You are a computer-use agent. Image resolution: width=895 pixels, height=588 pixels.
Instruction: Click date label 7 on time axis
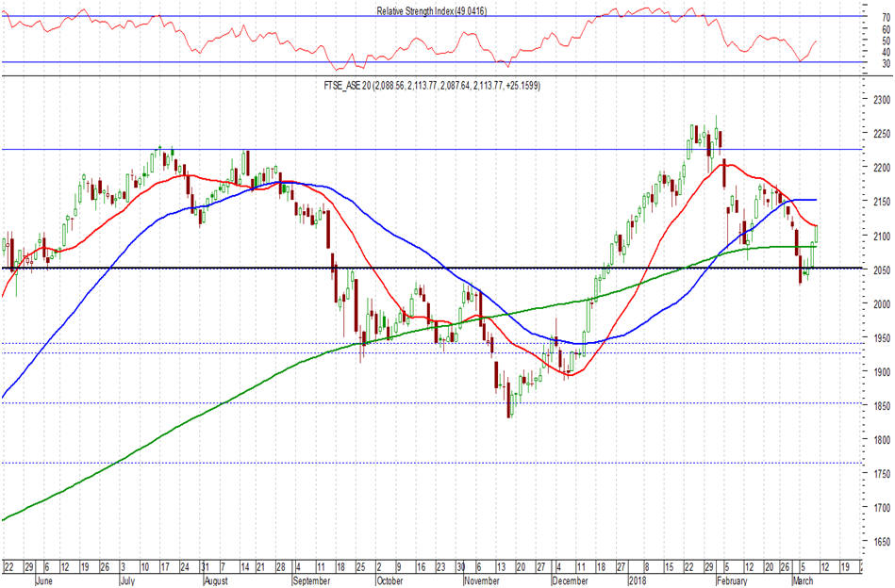[x=223, y=567]
